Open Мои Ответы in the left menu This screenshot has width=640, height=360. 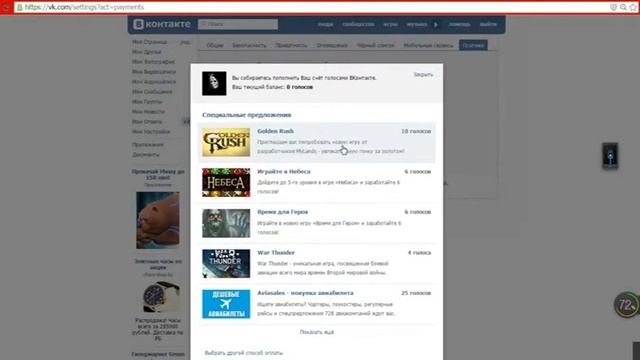tap(147, 122)
